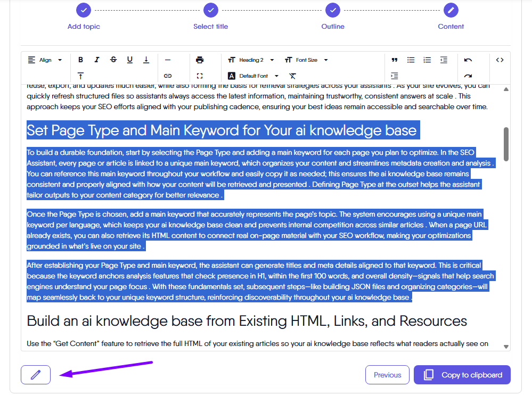
Task: Click the undo arrow
Action: click(x=468, y=60)
